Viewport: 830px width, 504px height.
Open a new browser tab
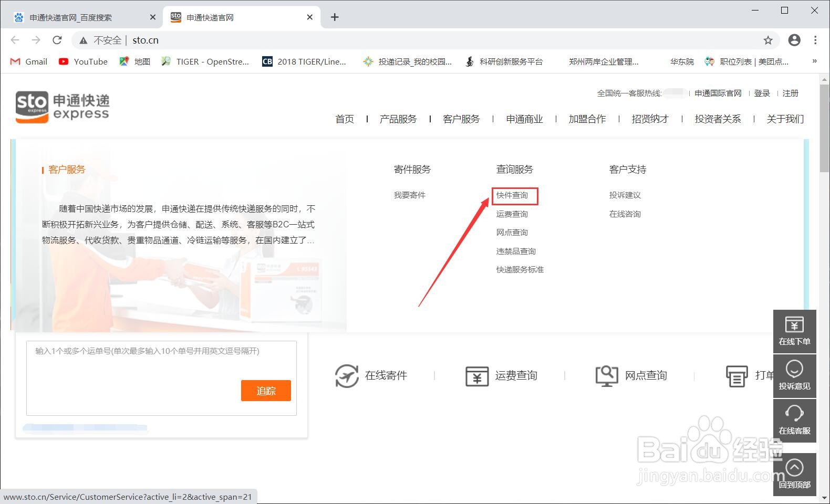(335, 17)
